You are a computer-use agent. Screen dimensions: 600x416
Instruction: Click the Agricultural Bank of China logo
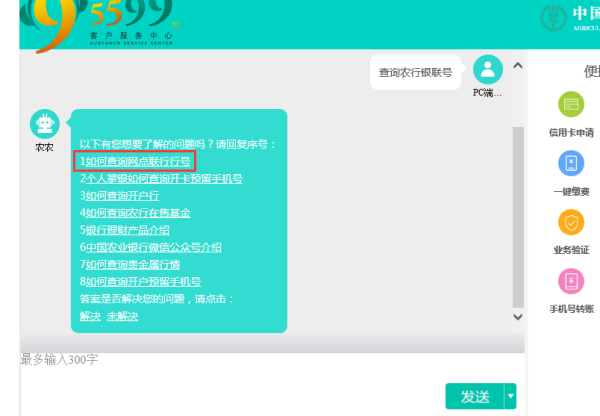tap(570, 17)
